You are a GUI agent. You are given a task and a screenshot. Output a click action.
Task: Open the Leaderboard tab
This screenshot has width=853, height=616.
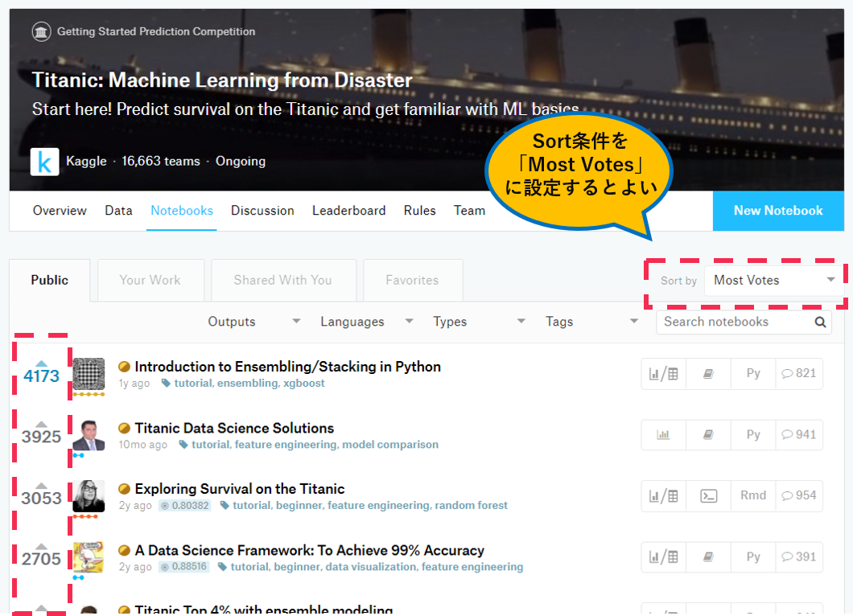coord(348,211)
